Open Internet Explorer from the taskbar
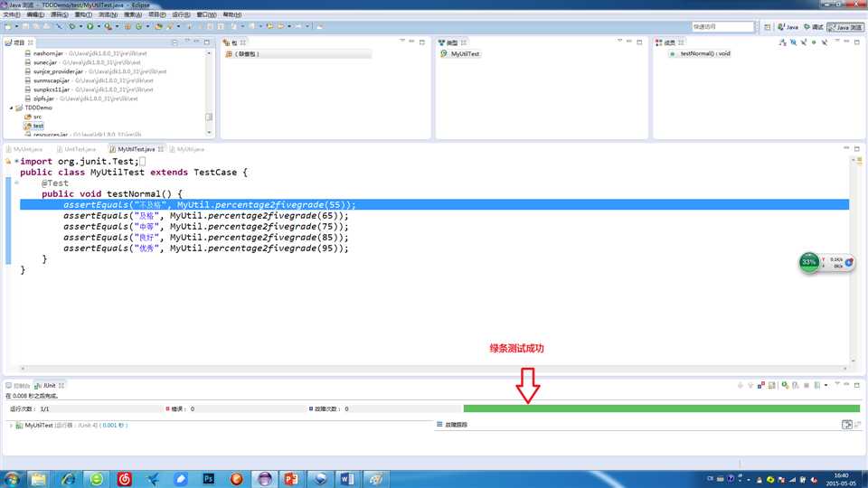 [68, 479]
